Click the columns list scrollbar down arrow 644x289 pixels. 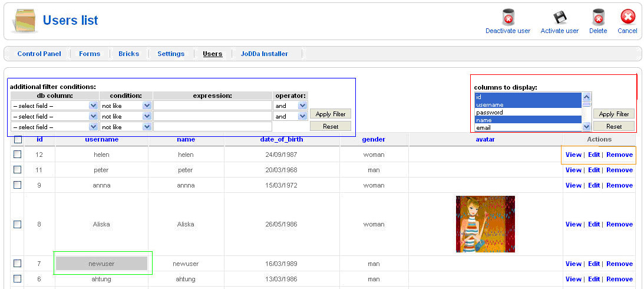tap(586, 127)
